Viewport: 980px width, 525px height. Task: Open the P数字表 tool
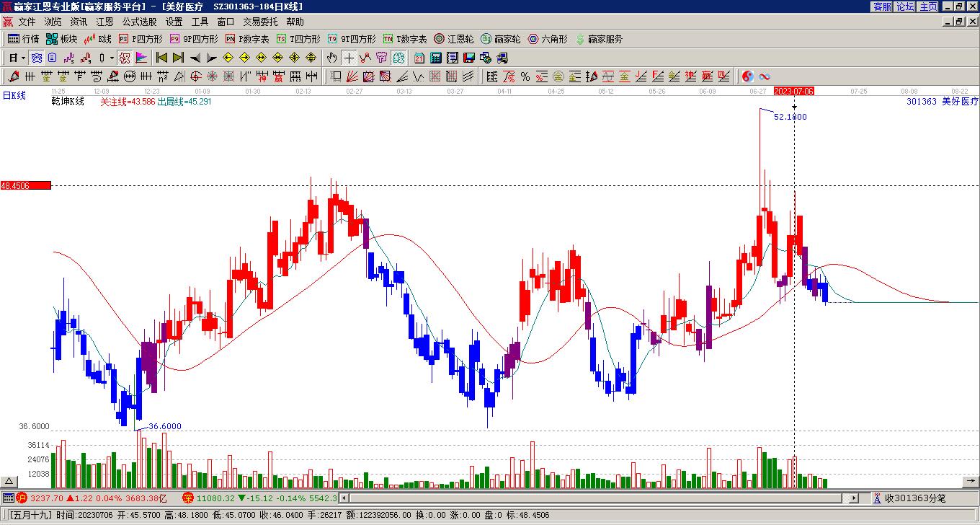[x=247, y=39]
